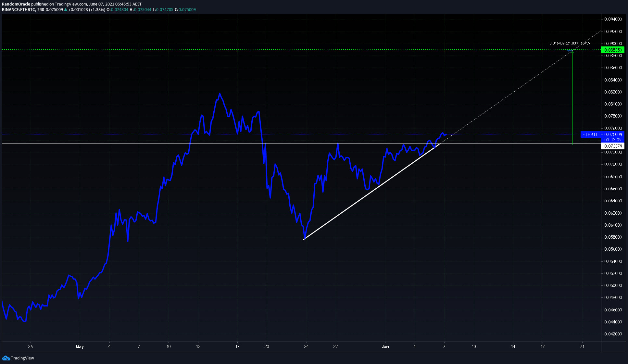The height and width of the screenshot is (364, 628).
Task: Click the blue ETHBTC price line peak
Action: point(220,94)
